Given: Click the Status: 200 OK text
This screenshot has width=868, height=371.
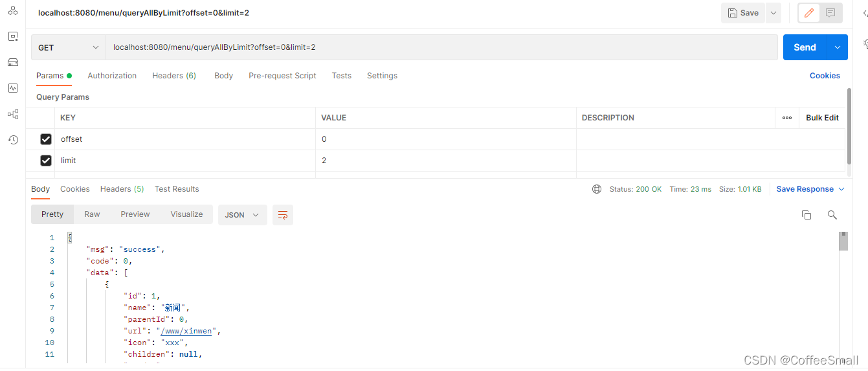Looking at the screenshot, I should [x=636, y=189].
